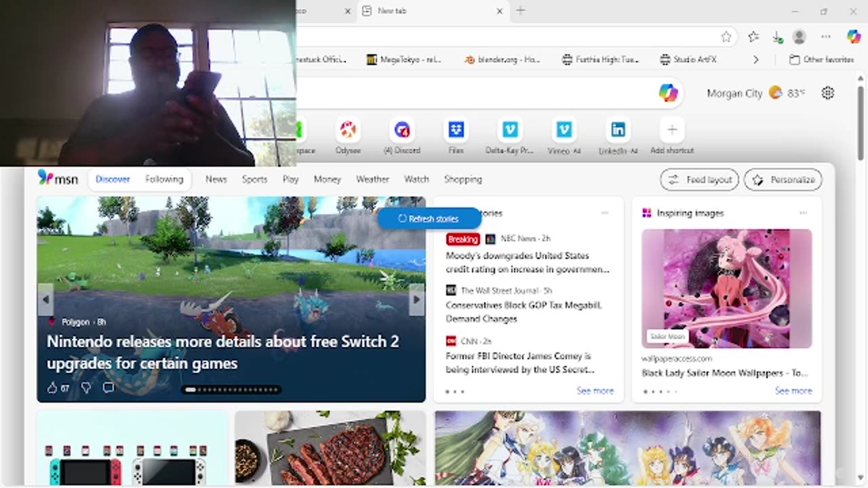This screenshot has height=488, width=868.
Task: Click the MSN logo
Action: [x=58, y=178]
